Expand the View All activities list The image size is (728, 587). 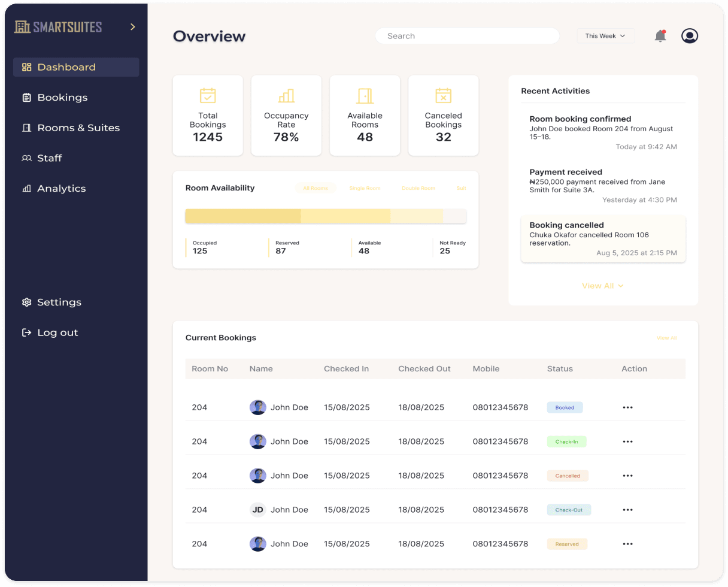coord(603,286)
